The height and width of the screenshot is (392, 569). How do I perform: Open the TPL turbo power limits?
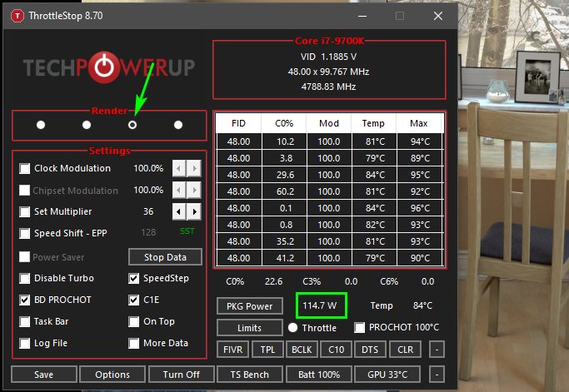pyautogui.click(x=267, y=350)
